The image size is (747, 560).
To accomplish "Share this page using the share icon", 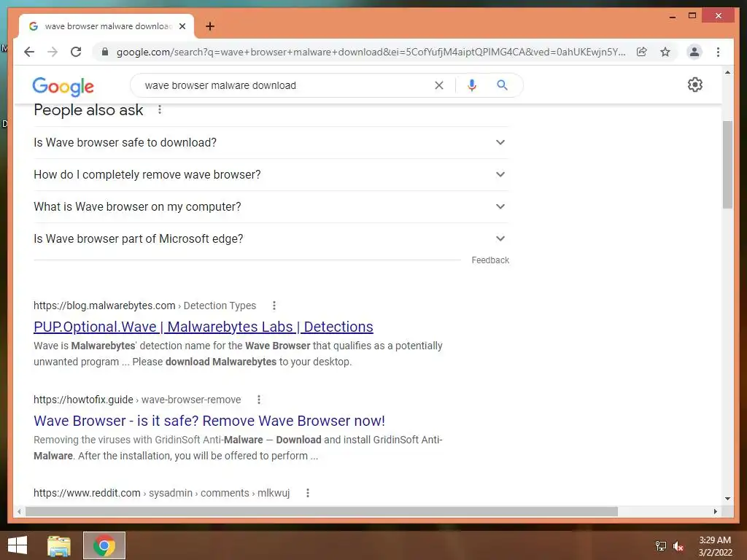I will pos(642,52).
